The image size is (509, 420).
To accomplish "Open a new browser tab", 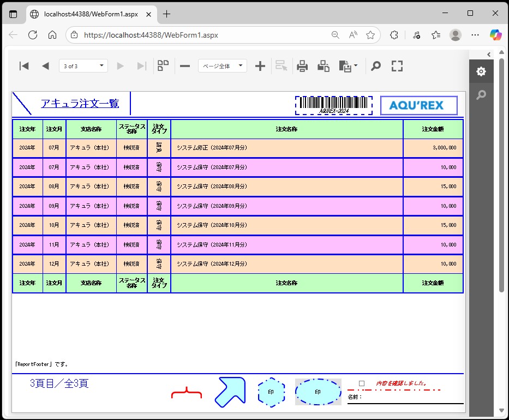I will [x=167, y=14].
